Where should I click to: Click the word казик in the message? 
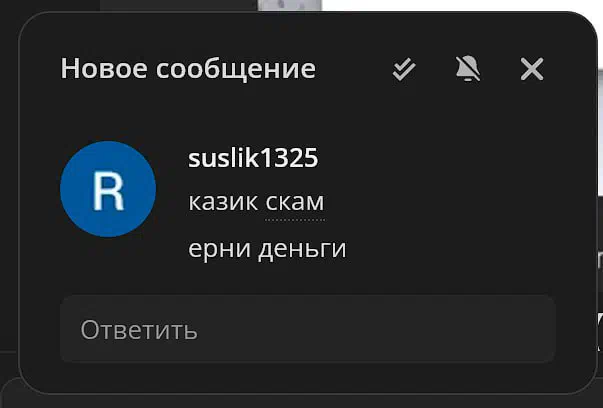223,202
